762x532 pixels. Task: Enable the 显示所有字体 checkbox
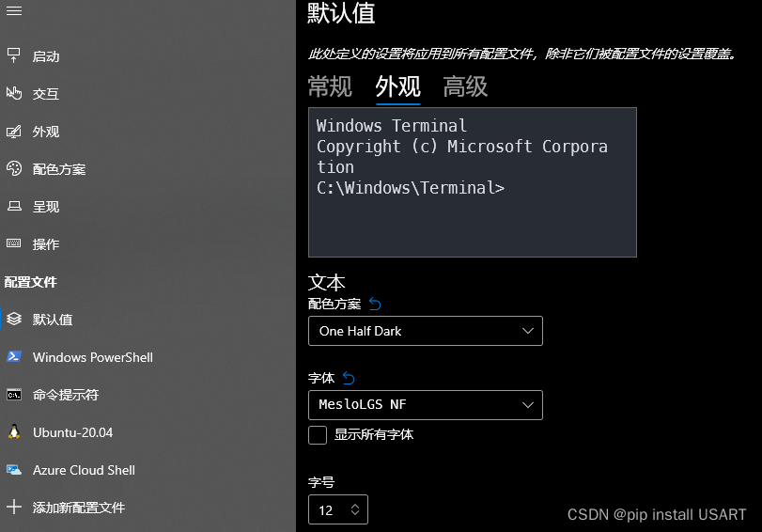coord(318,435)
